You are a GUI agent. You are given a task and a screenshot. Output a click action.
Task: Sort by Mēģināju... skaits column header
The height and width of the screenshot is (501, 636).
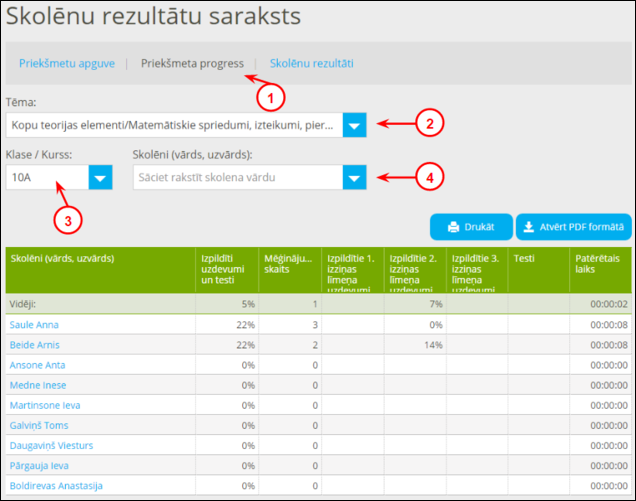290,270
